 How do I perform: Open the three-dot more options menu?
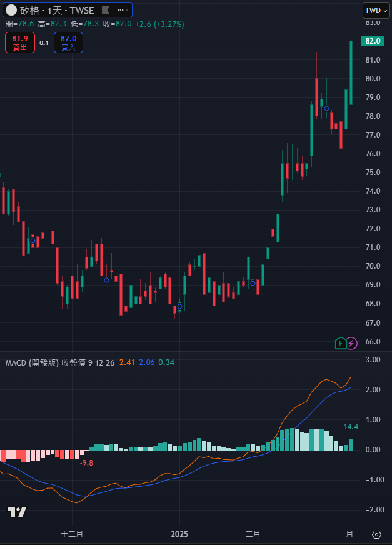(124, 10)
